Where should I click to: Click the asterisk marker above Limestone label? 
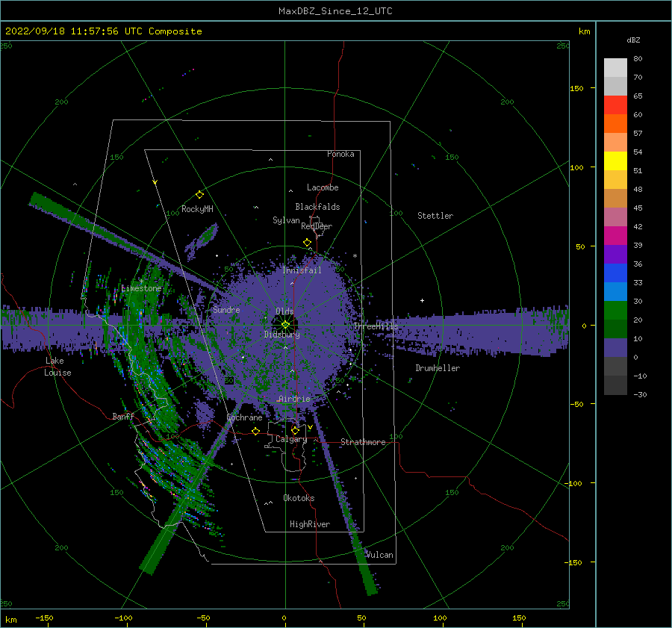141,282
